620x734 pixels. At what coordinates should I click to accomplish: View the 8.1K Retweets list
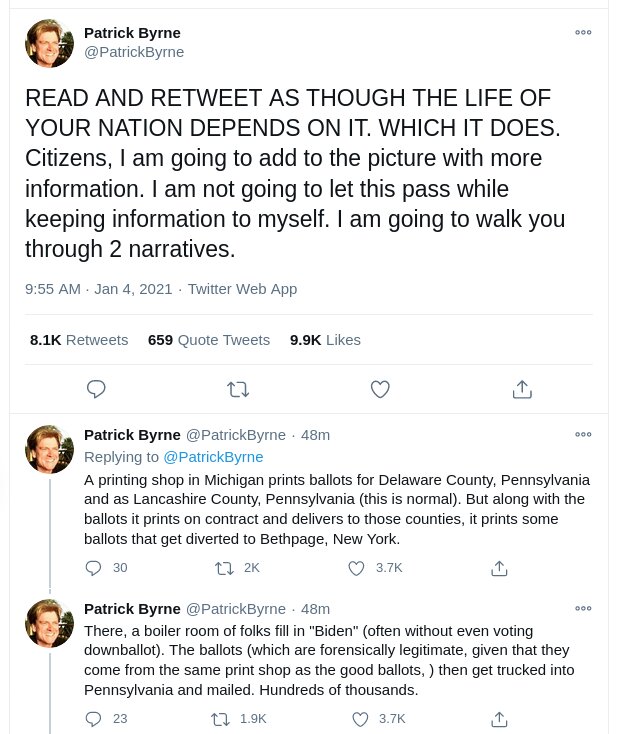coord(79,340)
